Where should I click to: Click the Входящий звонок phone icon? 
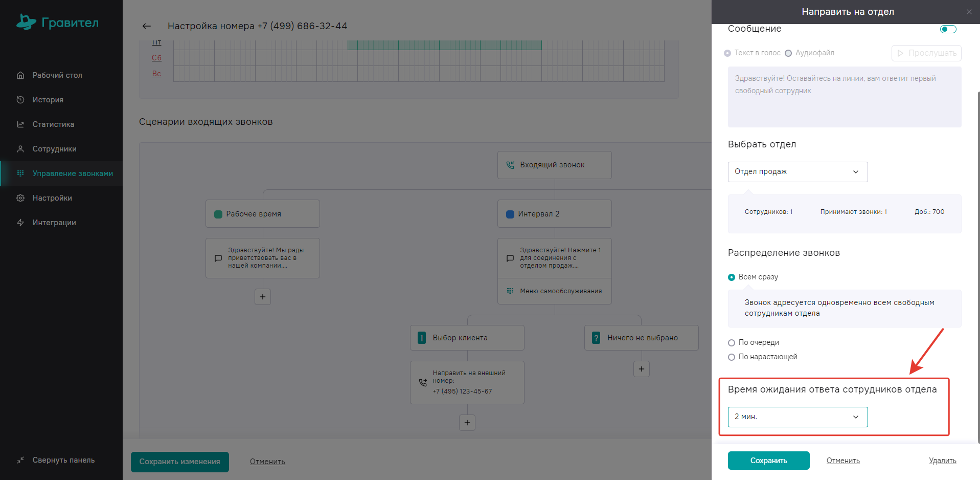pos(510,165)
